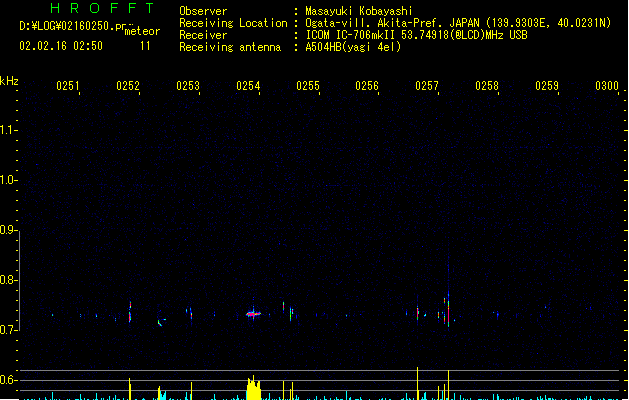Click the 0254 time axis marker
Image resolution: width=629 pixels, height=400 pixels.
pos(248,86)
